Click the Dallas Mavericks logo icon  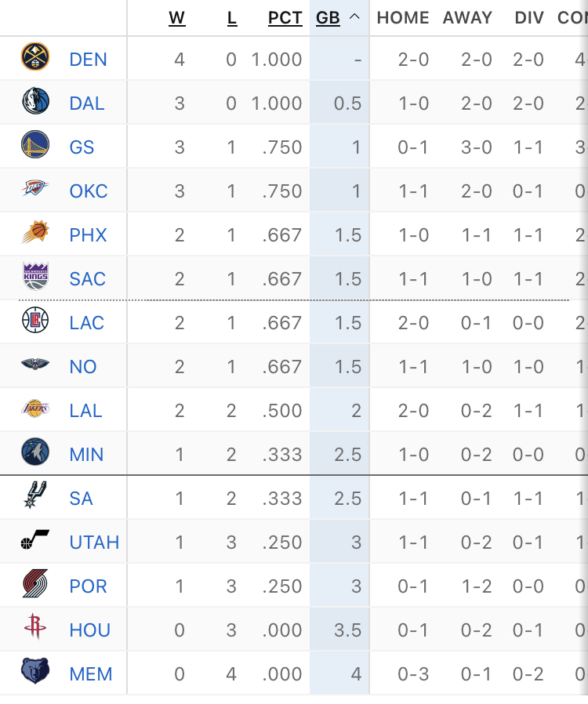[x=35, y=100]
